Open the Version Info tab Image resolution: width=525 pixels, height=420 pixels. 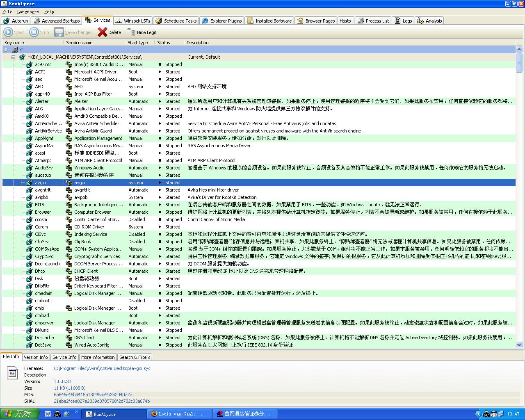(x=36, y=357)
